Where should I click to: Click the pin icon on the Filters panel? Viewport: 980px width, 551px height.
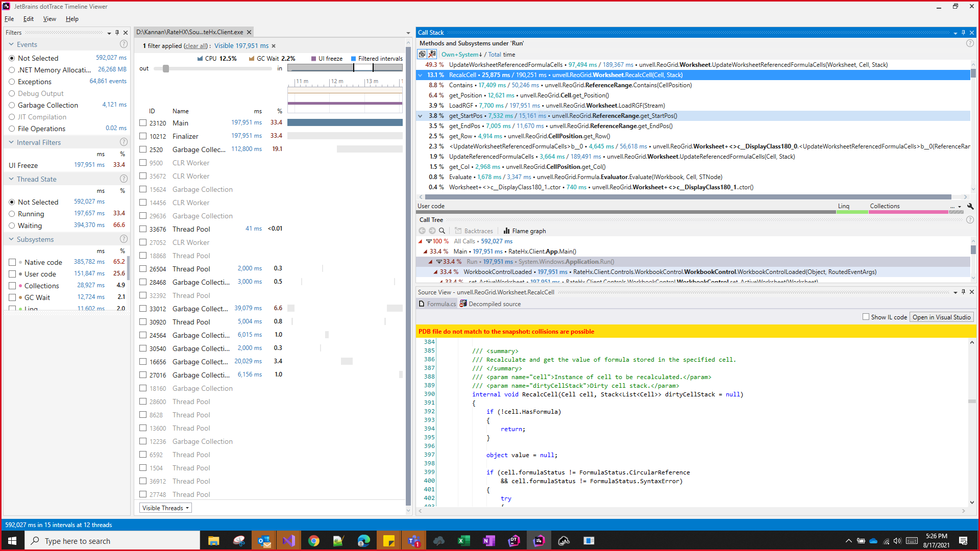tap(117, 32)
